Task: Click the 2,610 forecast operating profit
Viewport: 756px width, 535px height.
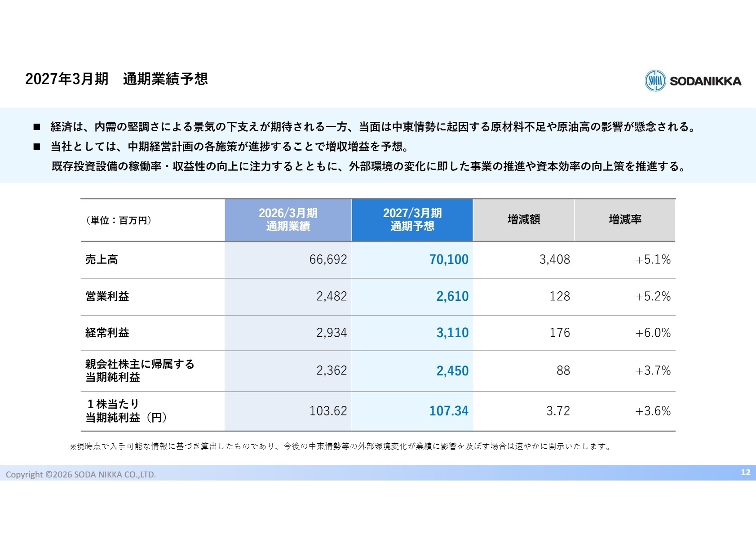Action: pyautogui.click(x=452, y=296)
